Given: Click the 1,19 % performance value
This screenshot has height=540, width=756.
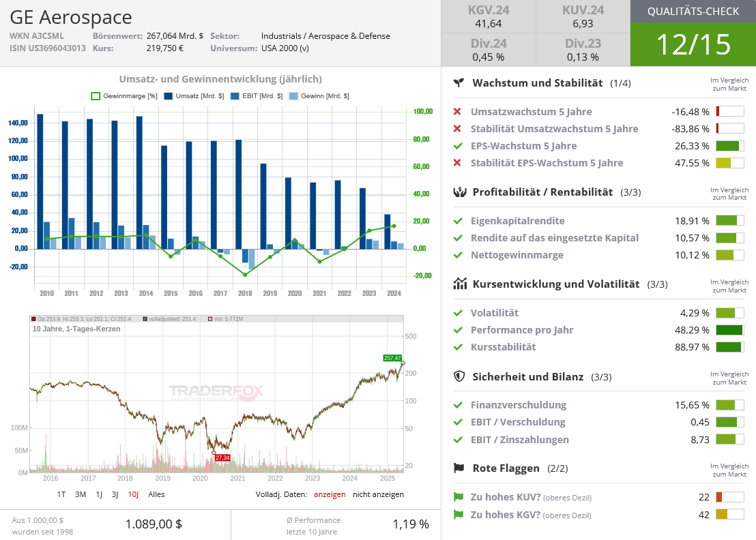Looking at the screenshot, I should click(411, 524).
